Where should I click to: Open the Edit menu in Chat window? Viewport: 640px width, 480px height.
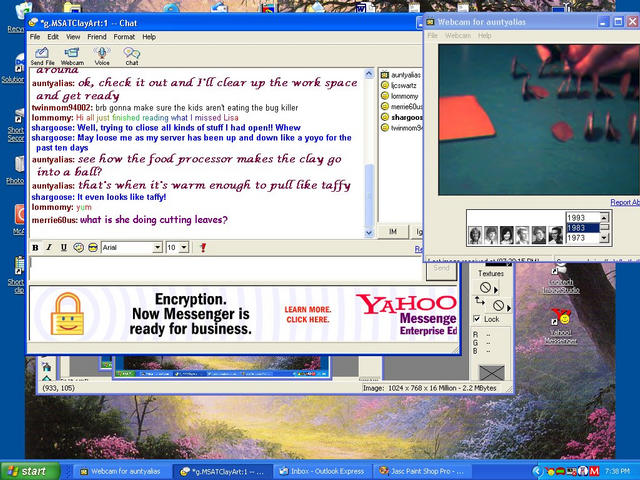click(53, 37)
